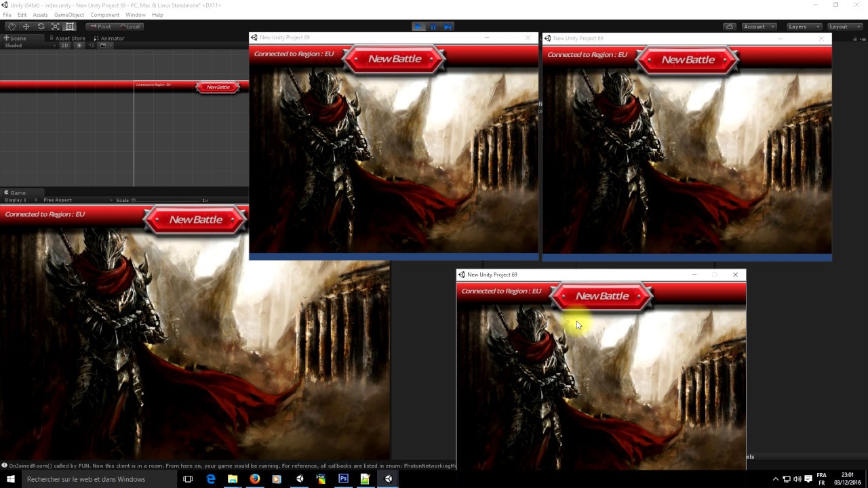The width and height of the screenshot is (868, 488).
Task: Toggle scene audio speaker icon
Action: (91, 45)
